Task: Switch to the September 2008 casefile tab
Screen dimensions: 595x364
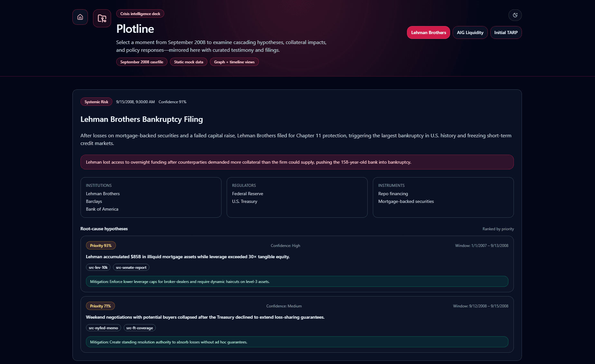Action: click(141, 62)
